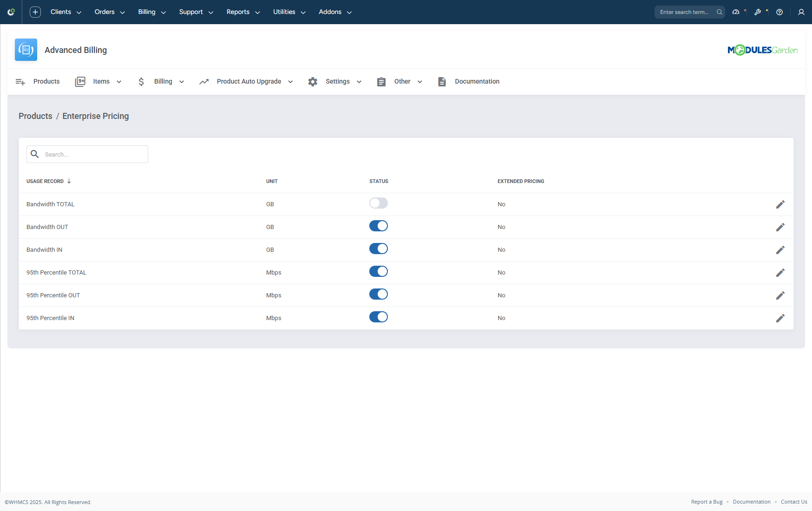Open the Products breadcrumb link
812x511 pixels.
(35, 116)
